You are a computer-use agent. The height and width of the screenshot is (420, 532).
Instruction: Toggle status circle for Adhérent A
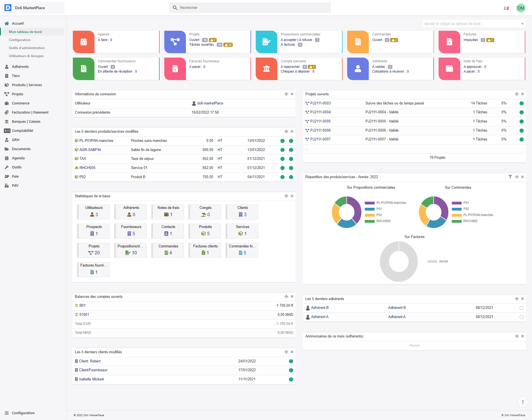[521, 317]
